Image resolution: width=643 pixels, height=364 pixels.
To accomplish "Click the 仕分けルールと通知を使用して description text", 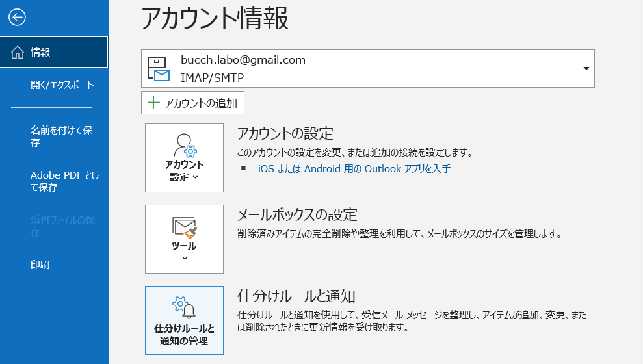I will point(412,321).
